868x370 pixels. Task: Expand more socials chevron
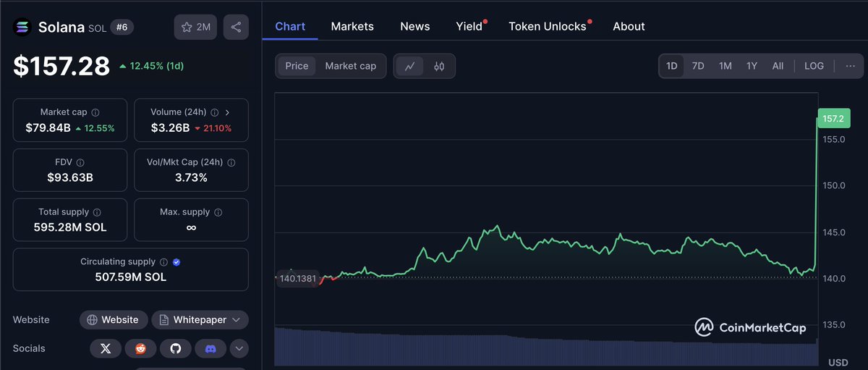pyautogui.click(x=239, y=348)
